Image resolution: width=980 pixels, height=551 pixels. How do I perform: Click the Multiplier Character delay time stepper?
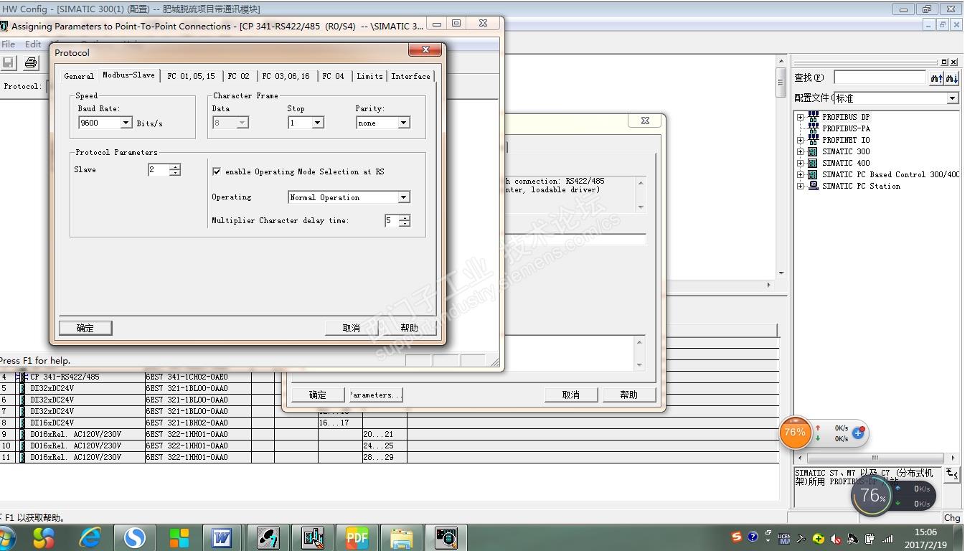click(x=405, y=220)
